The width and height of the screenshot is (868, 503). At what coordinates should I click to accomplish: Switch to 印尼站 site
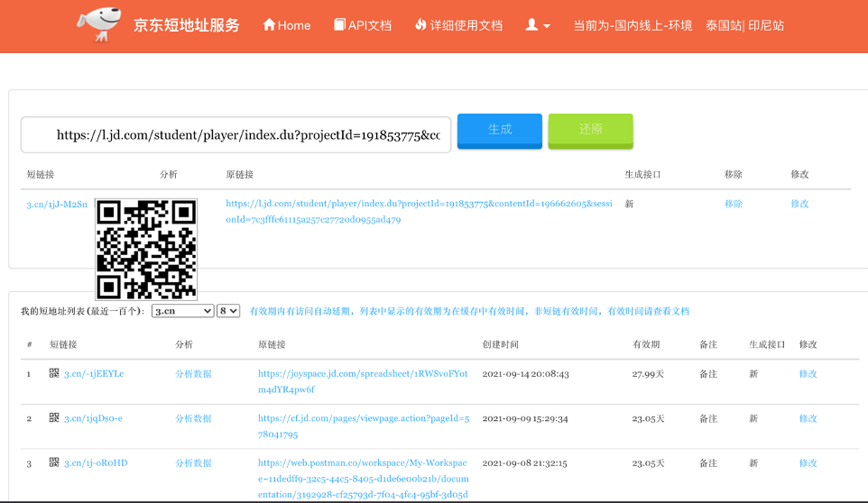766,25
